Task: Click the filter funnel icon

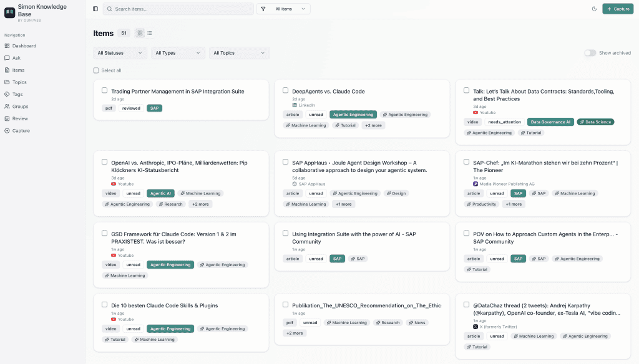Action: (263, 9)
